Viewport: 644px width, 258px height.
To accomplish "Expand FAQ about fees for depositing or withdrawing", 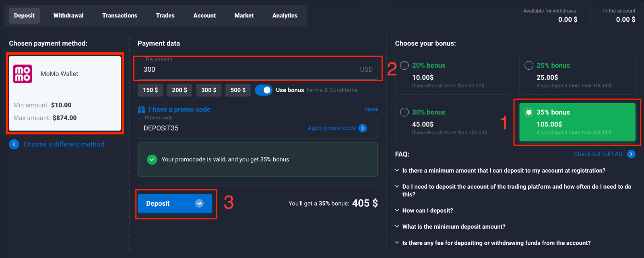I will (496, 243).
